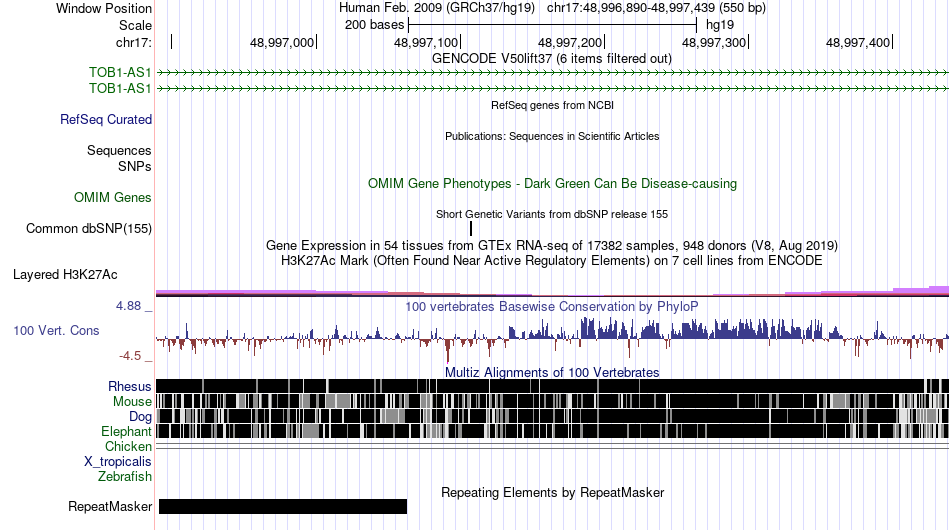Screen dimensions: 950x530
Task: Click the dbSNP variant marker tick
Action: 471,228
